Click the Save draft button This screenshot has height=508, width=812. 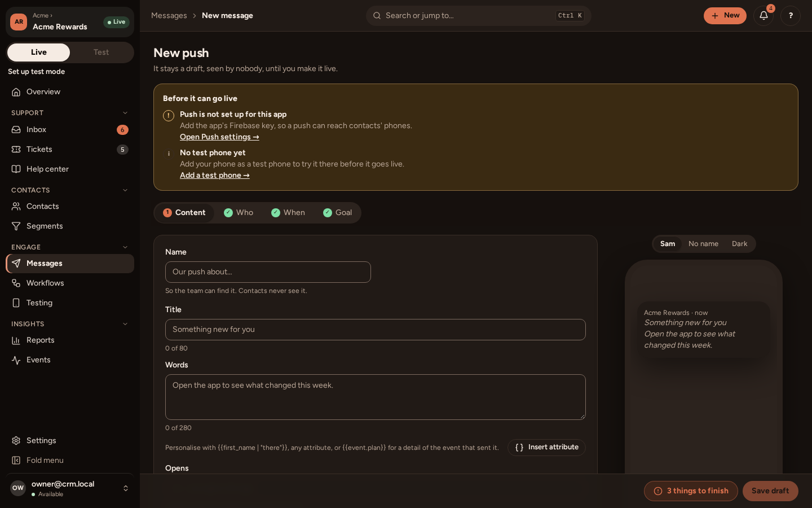click(x=770, y=491)
